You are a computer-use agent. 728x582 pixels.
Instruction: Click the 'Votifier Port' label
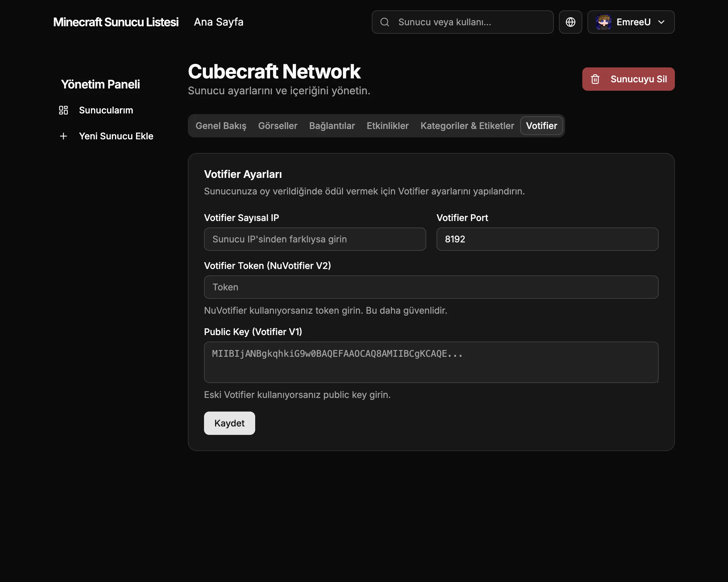462,218
